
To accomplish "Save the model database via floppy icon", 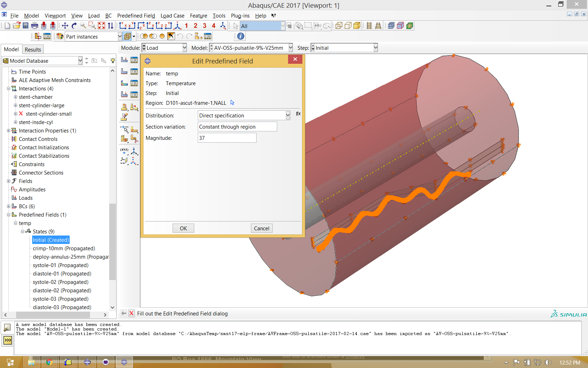I will pyautogui.click(x=26, y=26).
